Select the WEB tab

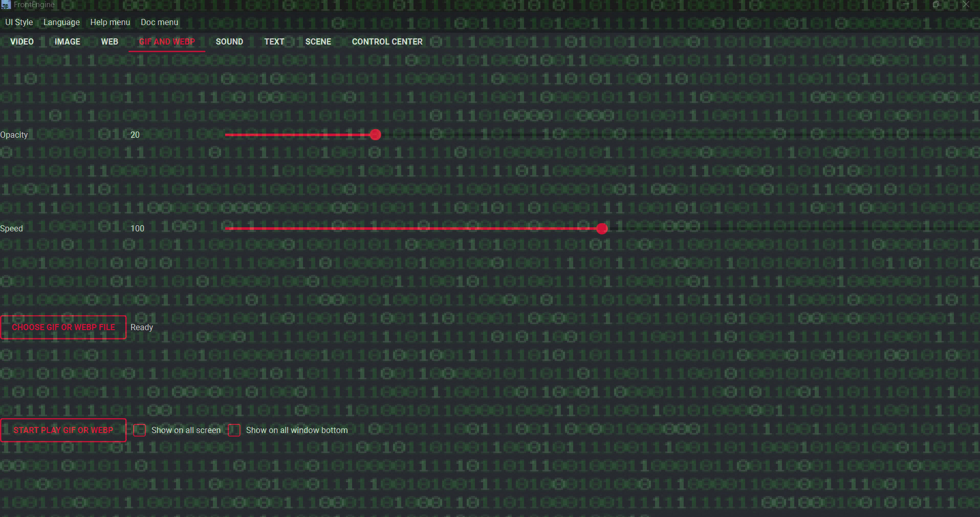tap(110, 41)
